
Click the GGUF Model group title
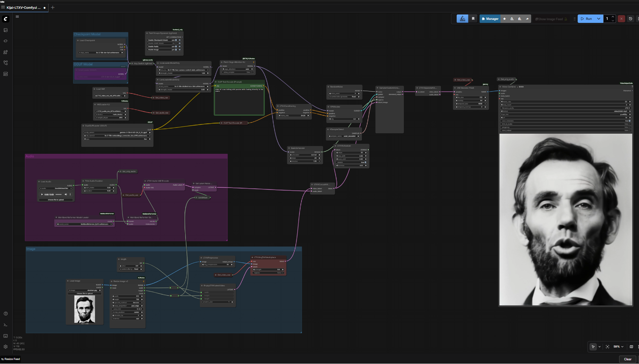click(83, 64)
